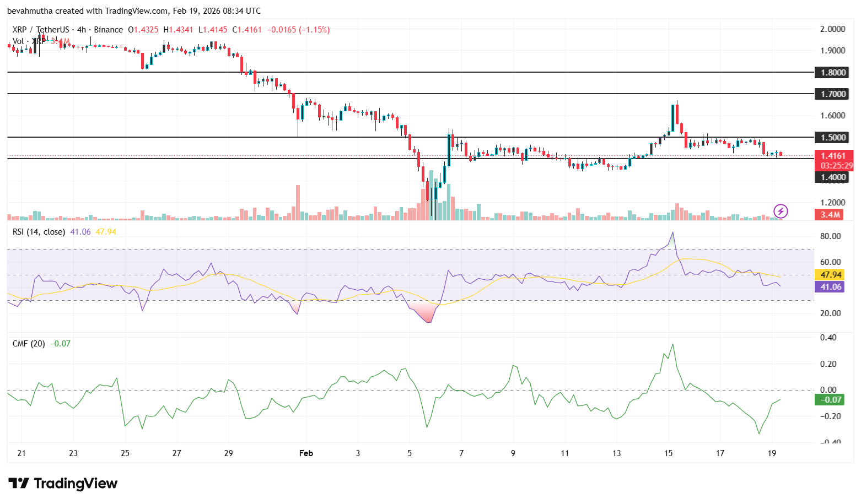Click the green −0.07 CMF value label
This screenshot has width=861, height=504.
[x=829, y=400]
